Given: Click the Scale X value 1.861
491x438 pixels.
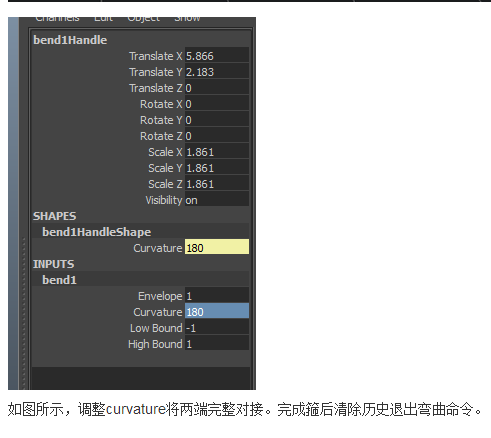Looking at the screenshot, I should pos(217,152).
